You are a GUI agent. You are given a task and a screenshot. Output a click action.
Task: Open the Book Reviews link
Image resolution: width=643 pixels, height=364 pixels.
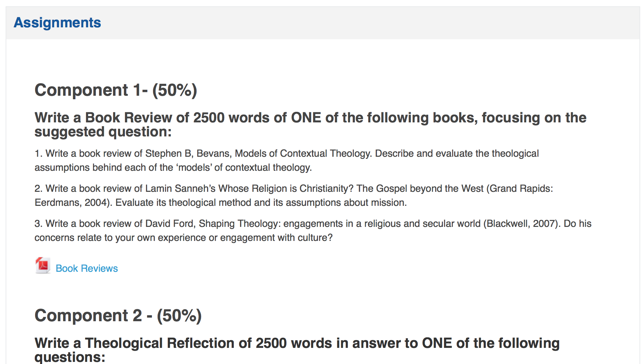point(87,268)
